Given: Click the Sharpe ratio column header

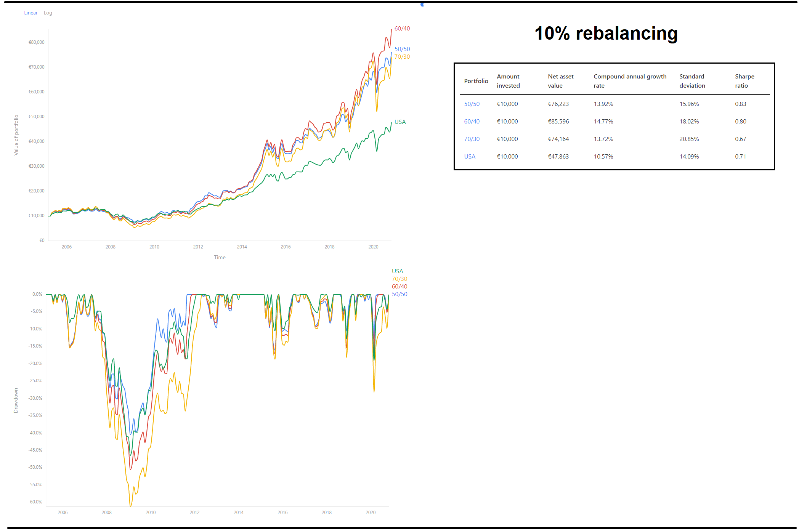Looking at the screenshot, I should pyautogui.click(x=744, y=81).
